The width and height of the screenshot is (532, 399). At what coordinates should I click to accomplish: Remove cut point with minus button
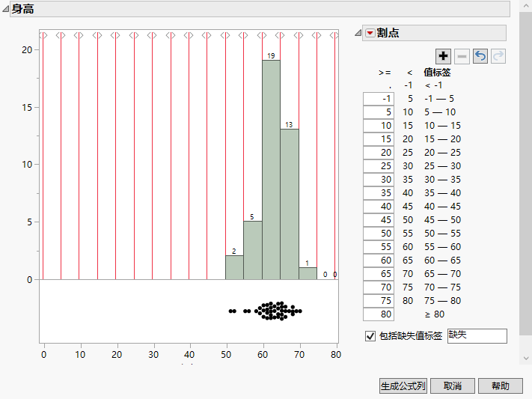tap(462, 56)
